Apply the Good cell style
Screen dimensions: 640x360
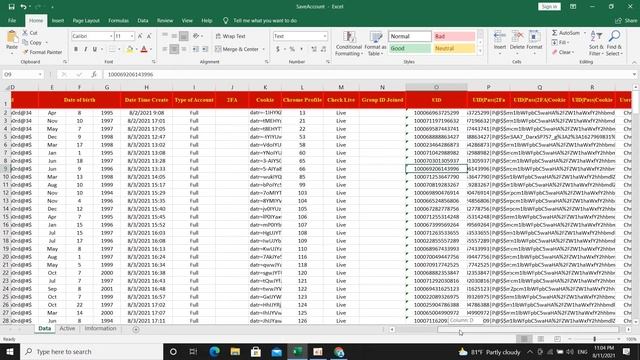tap(409, 48)
